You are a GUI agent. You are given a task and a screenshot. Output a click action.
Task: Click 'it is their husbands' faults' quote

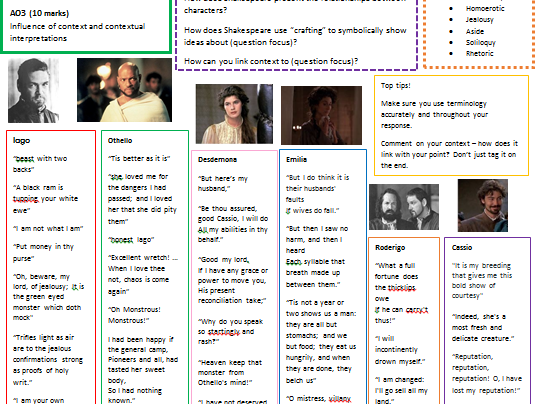point(317,194)
